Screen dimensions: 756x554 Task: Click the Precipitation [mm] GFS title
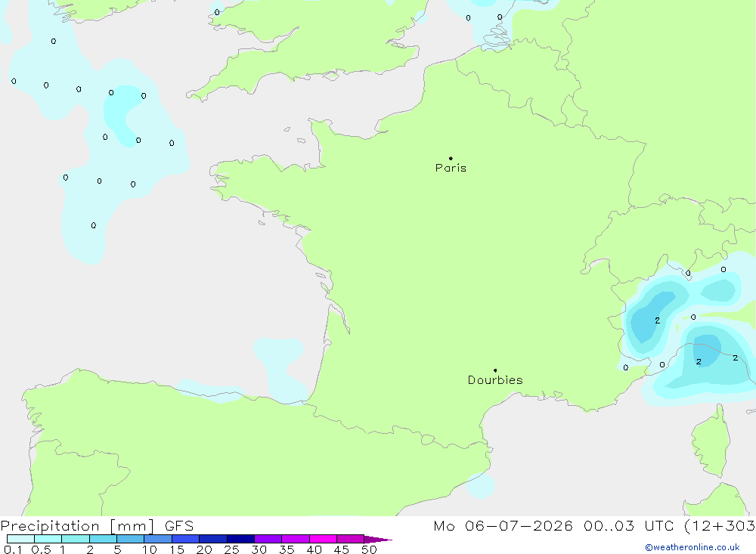coord(97,525)
